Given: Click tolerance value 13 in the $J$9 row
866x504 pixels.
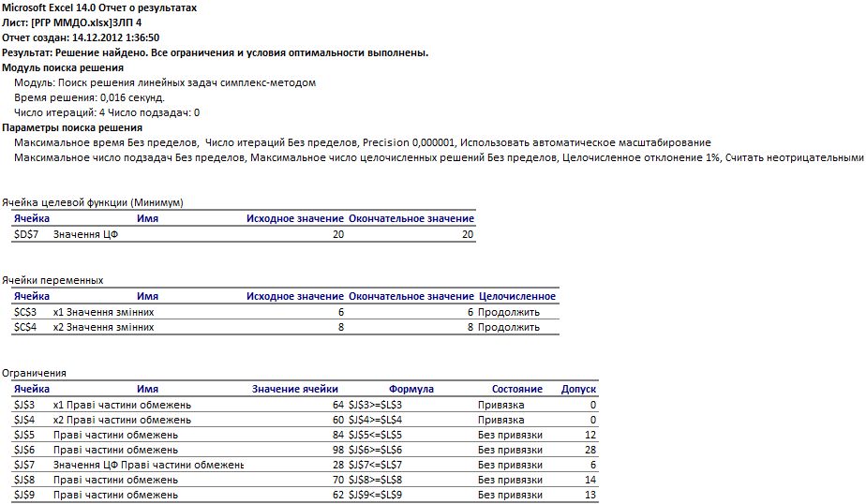Looking at the screenshot, I should (x=590, y=495).
